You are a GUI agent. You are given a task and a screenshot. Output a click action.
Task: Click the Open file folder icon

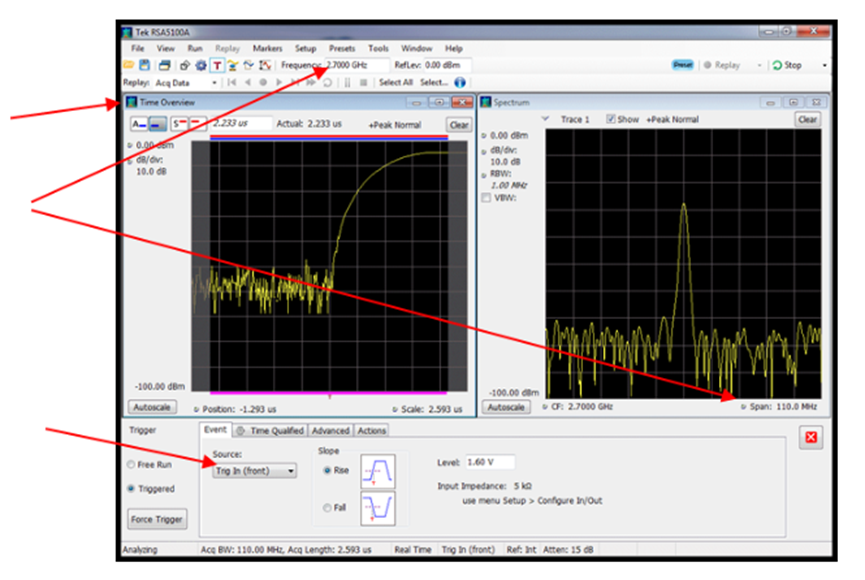point(128,65)
